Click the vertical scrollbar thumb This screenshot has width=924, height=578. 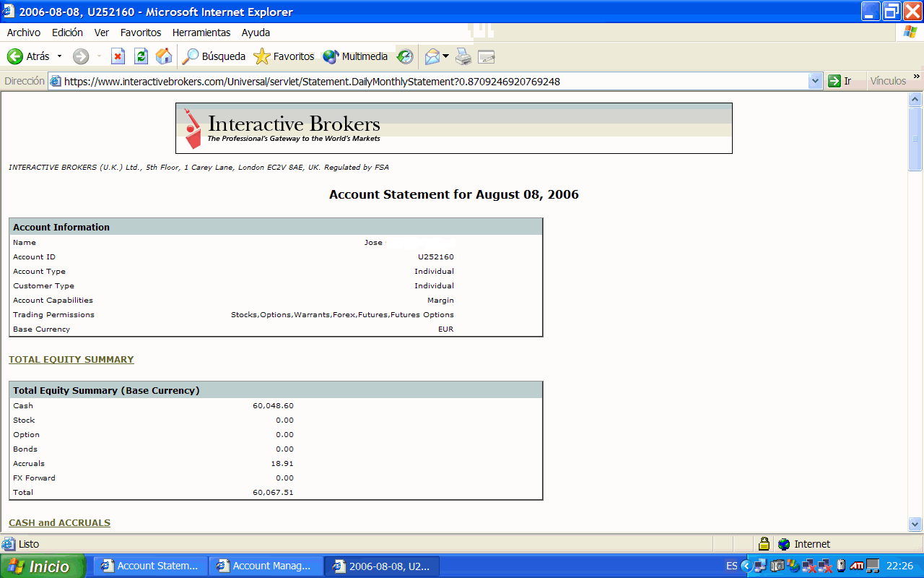click(915, 139)
